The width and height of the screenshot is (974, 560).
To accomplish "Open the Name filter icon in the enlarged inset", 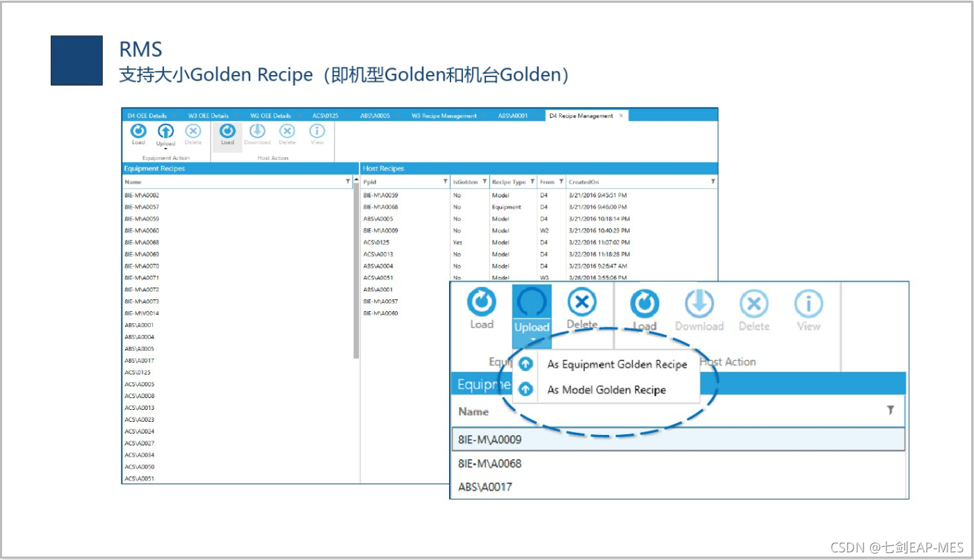I will point(890,411).
